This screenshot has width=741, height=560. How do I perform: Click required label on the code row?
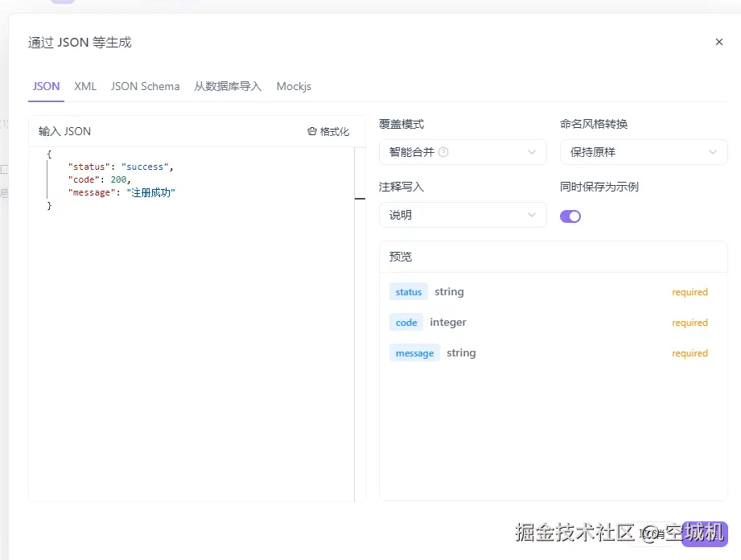pyautogui.click(x=690, y=323)
